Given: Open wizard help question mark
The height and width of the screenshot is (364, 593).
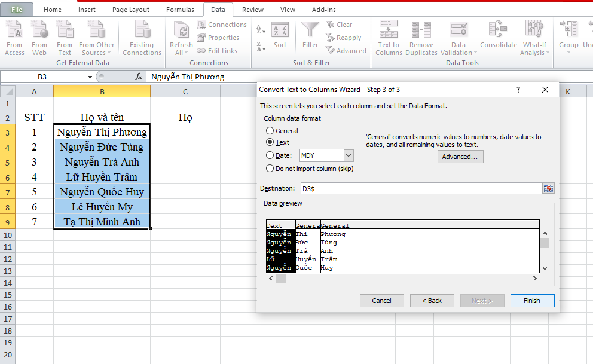Looking at the screenshot, I should click(518, 90).
